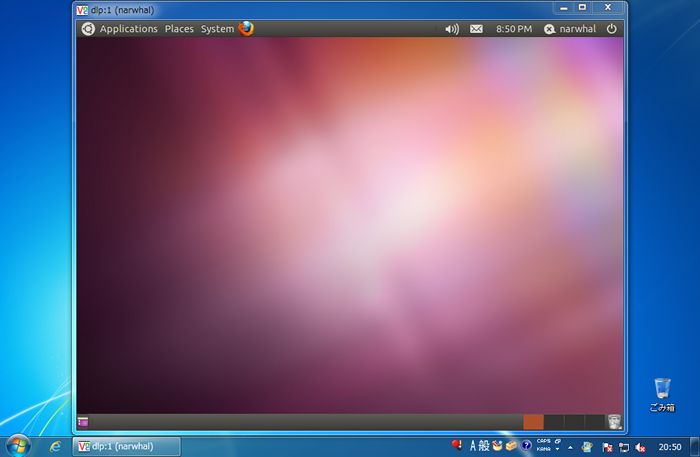Image resolution: width=700 pixels, height=457 pixels.
Task: Open the Applications menu
Action: (129, 29)
